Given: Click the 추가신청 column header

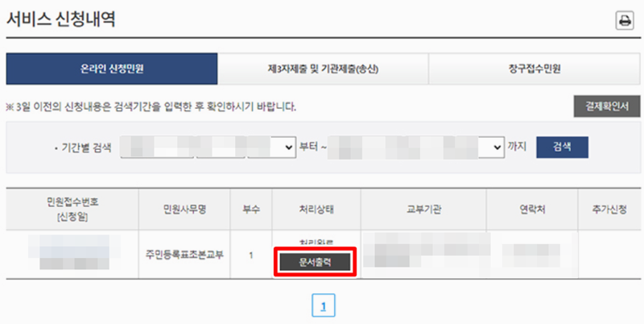Looking at the screenshot, I should coord(609,210).
